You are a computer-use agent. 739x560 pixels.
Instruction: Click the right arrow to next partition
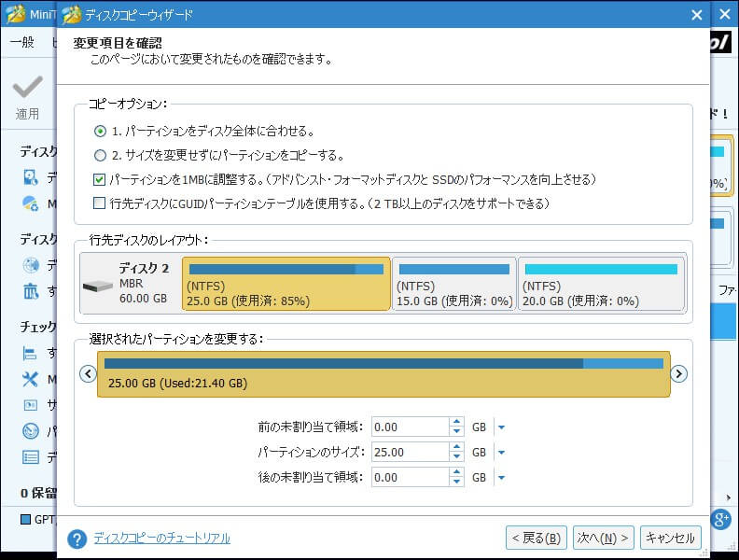coord(678,374)
